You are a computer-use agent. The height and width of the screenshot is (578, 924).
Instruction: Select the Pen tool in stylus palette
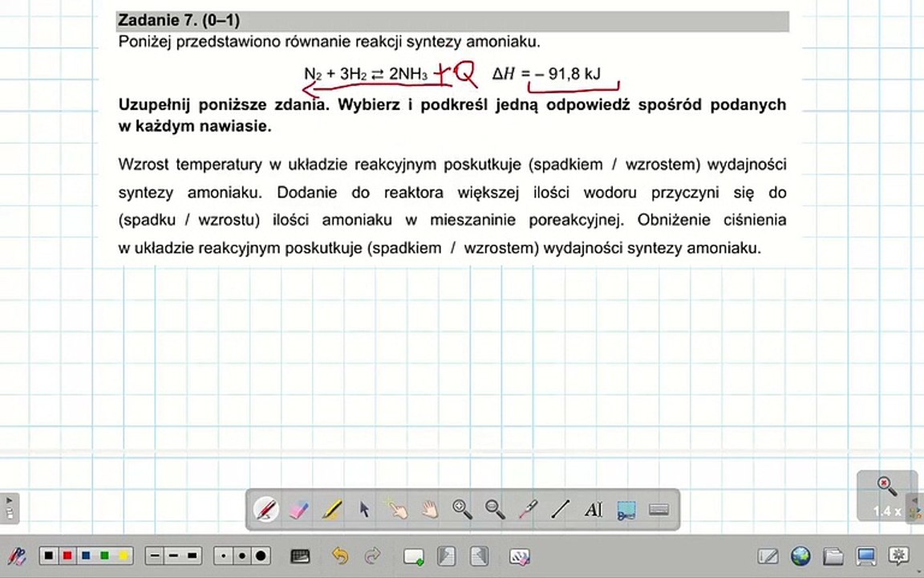click(265, 509)
